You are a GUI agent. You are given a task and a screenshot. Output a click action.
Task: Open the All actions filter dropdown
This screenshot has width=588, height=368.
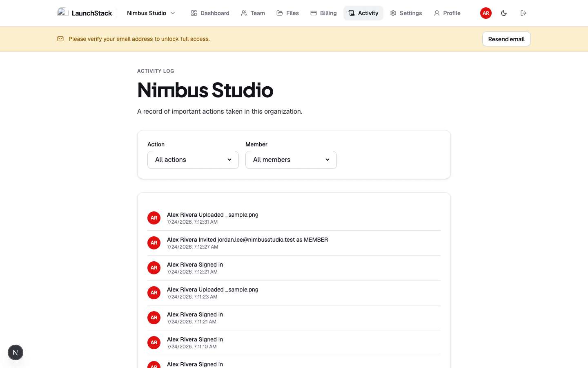193,160
